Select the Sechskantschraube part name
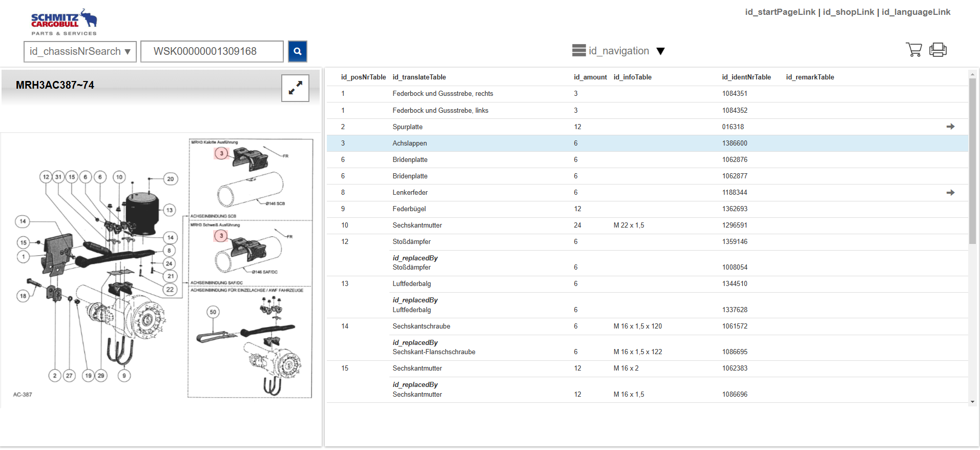980x450 pixels. coord(421,326)
